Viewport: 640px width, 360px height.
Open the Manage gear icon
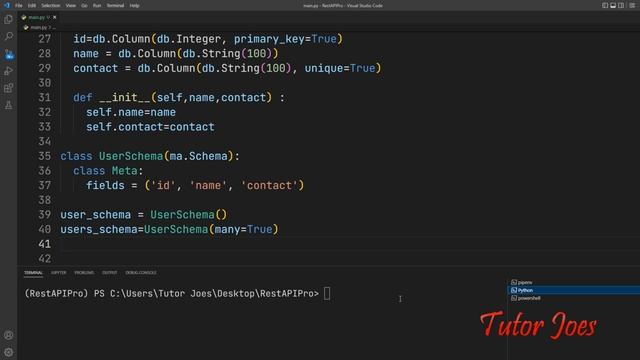8,352
